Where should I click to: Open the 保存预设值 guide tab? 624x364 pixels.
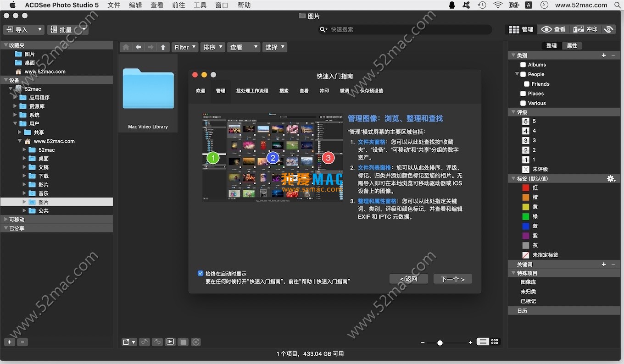[372, 91]
